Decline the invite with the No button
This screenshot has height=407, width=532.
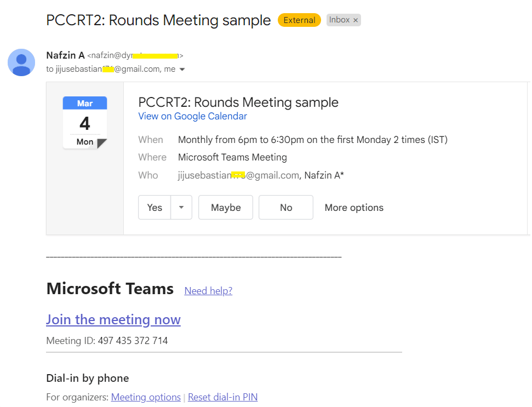286,208
